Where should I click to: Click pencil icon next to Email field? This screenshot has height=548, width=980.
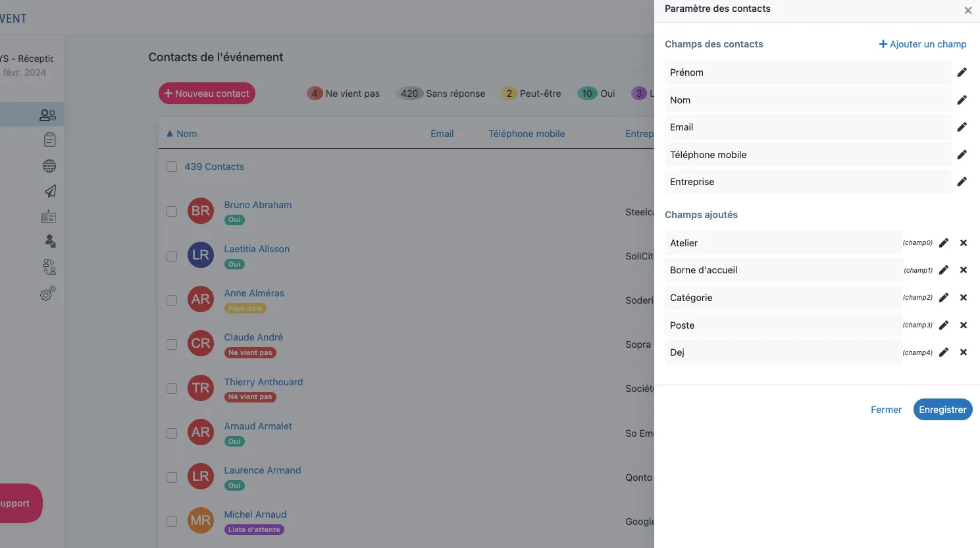pos(962,127)
